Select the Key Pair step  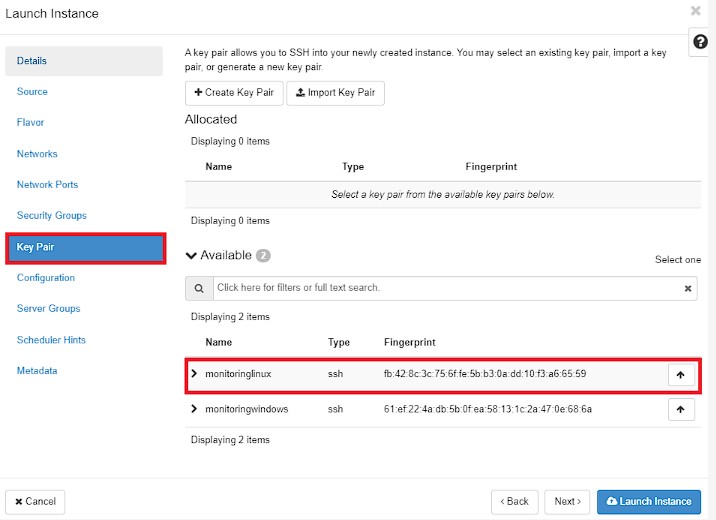(86, 248)
